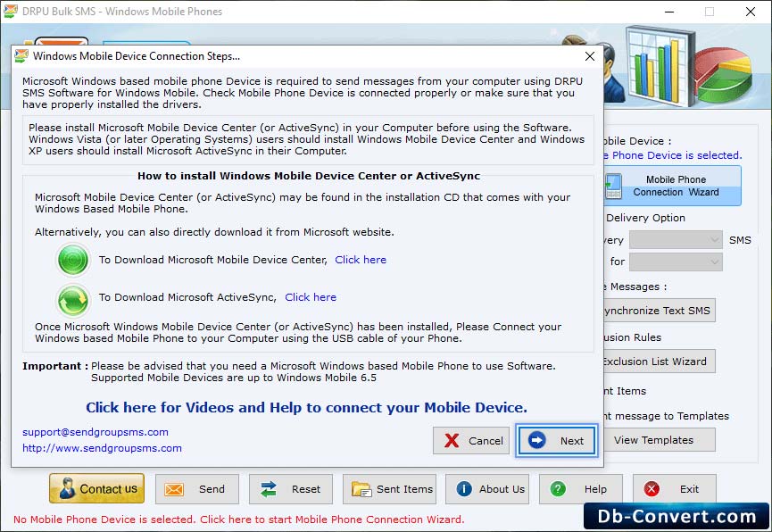This screenshot has width=772, height=532.
Task: Click here link for Mobile Device Center
Action: (361, 260)
